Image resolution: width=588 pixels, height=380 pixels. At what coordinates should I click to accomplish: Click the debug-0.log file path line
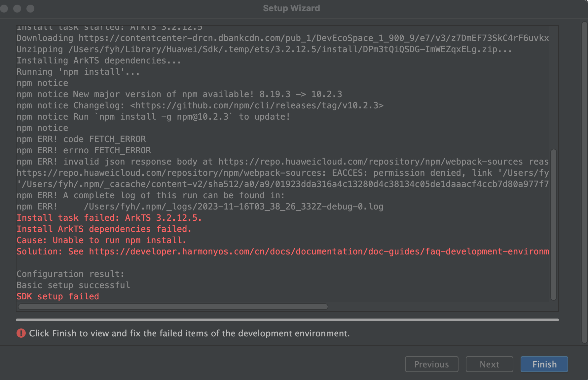click(x=200, y=207)
